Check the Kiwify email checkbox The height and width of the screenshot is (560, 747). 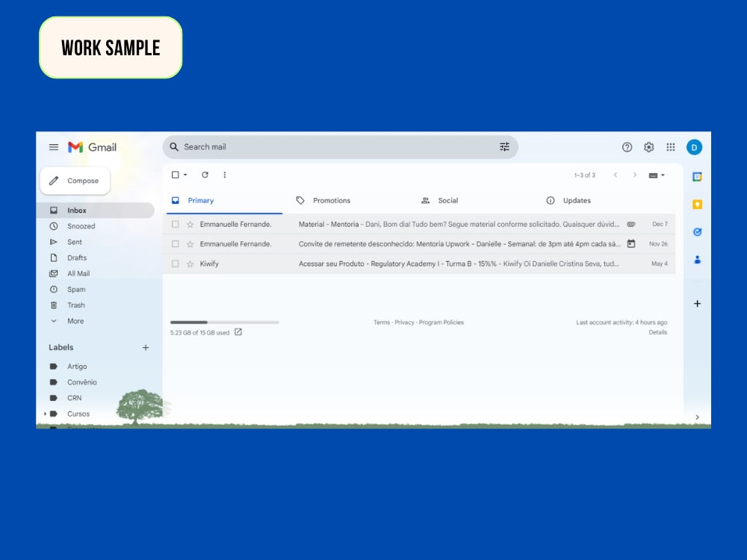[176, 264]
